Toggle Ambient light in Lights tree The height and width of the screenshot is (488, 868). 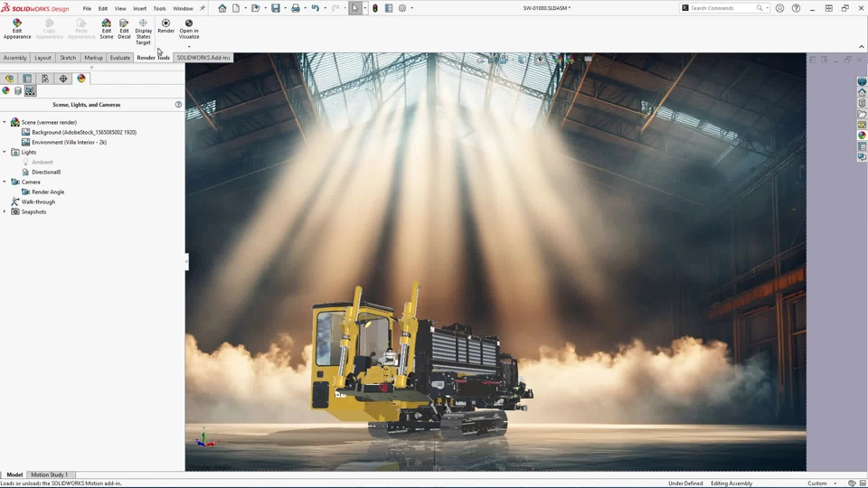pos(42,162)
